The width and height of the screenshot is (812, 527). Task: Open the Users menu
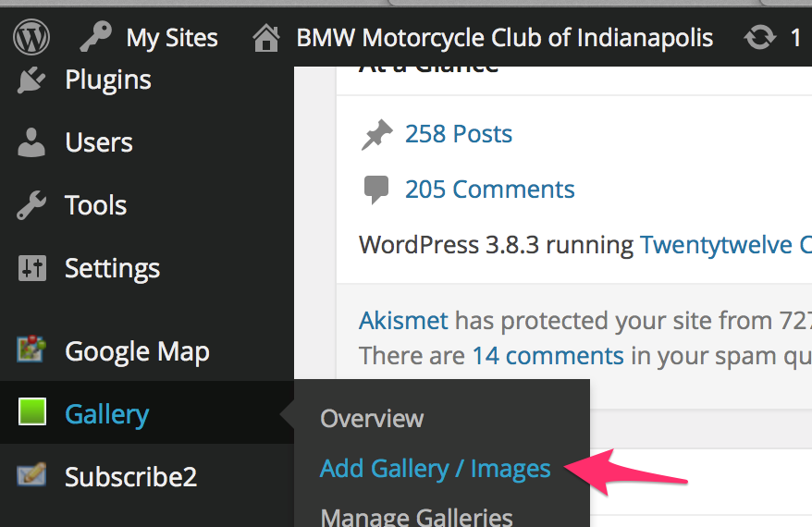[99, 142]
